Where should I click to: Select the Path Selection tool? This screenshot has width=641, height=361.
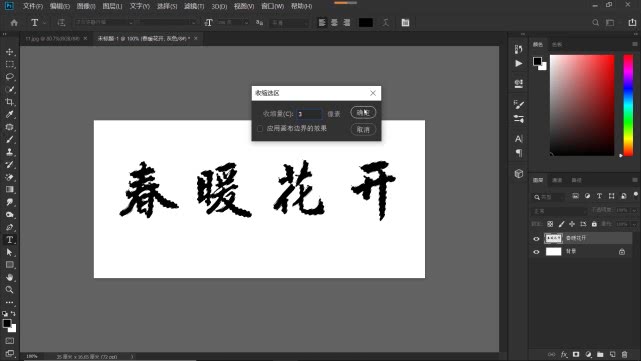click(9, 252)
